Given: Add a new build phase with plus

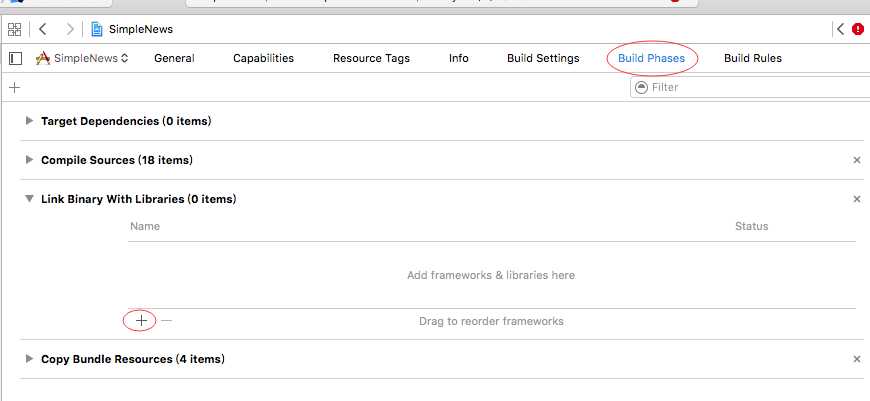Looking at the screenshot, I should (14, 88).
